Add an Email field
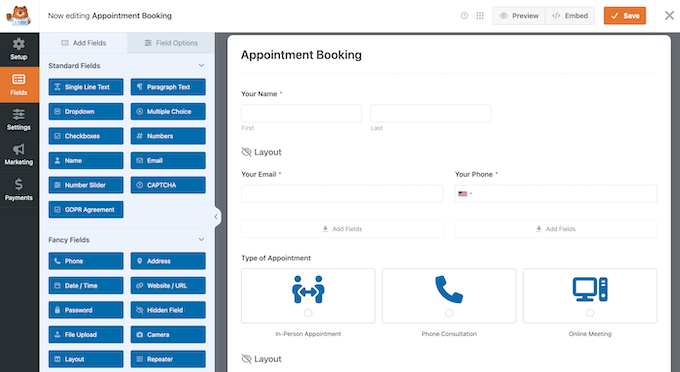The height and width of the screenshot is (372, 680). pos(168,160)
